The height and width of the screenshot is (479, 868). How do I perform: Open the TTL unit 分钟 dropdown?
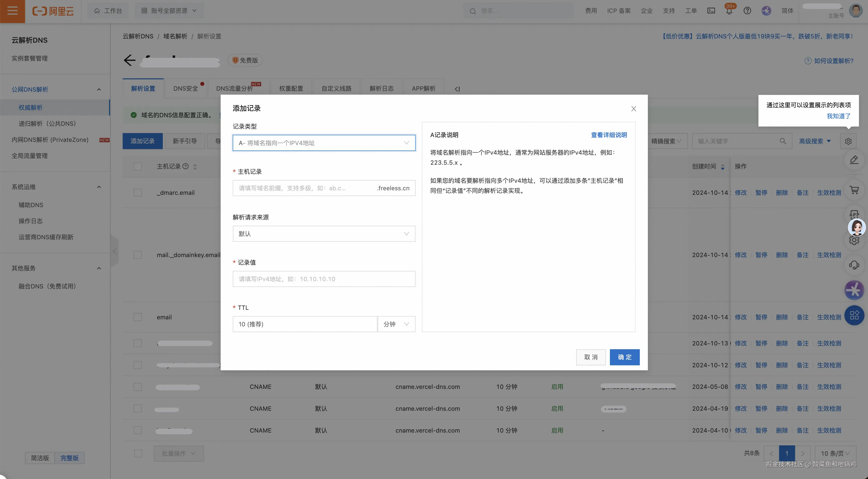tap(396, 324)
